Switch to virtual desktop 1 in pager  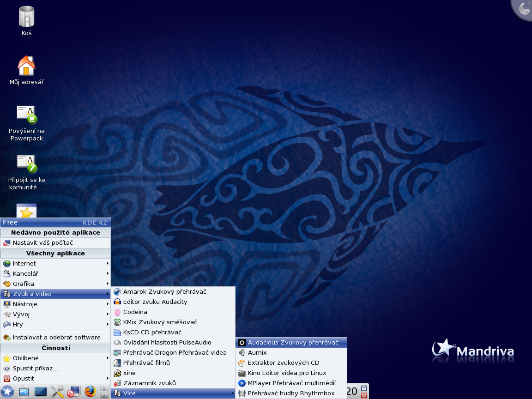[x=104, y=388]
